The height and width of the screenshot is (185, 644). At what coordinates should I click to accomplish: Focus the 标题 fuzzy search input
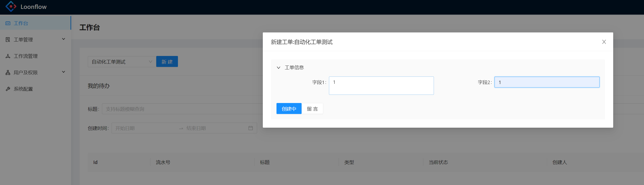[183, 109]
